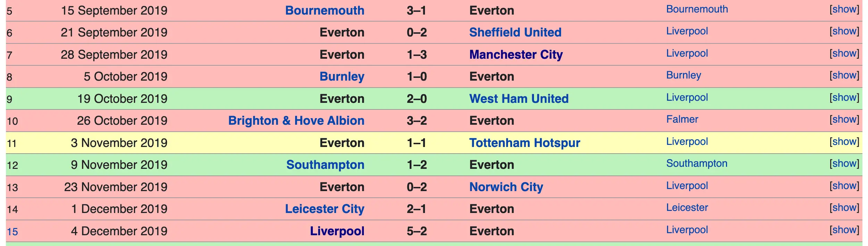Viewport: 868px width, 246px height.
Task: Click the Leicester location link
Action: [687, 208]
